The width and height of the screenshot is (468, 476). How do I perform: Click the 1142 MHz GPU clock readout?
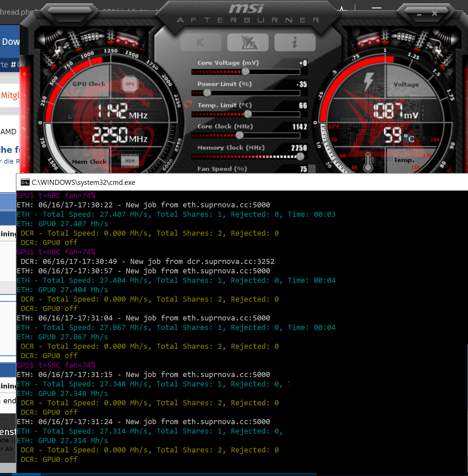[122, 112]
